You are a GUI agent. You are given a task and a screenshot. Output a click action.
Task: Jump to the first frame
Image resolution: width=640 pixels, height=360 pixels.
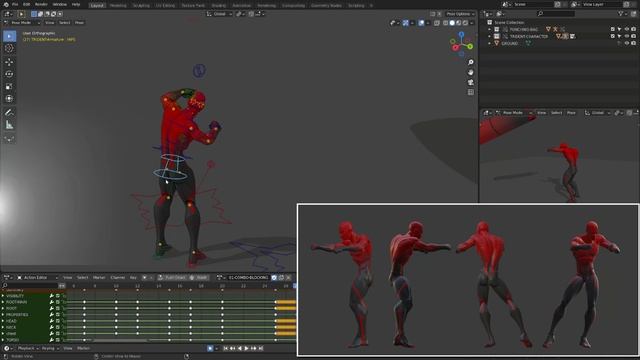tap(225, 348)
